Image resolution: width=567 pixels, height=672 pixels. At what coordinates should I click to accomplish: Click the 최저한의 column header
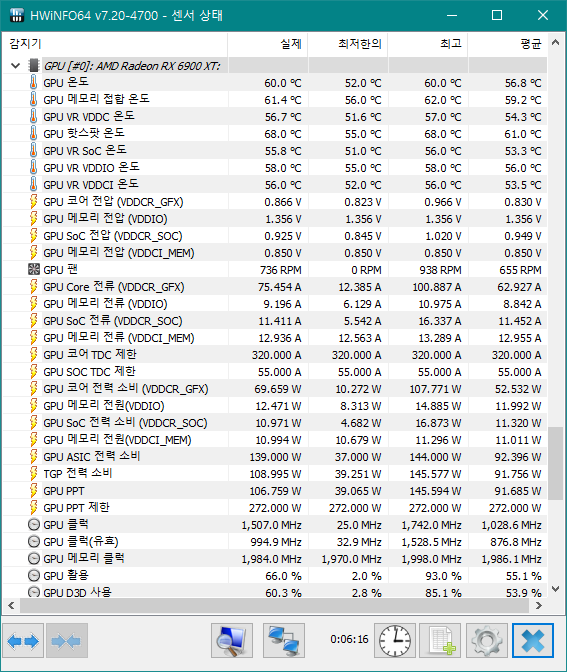click(x=348, y=43)
